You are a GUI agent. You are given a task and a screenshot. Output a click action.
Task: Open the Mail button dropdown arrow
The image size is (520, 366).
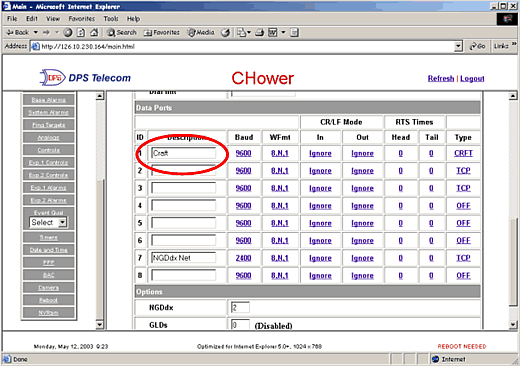click(x=249, y=32)
